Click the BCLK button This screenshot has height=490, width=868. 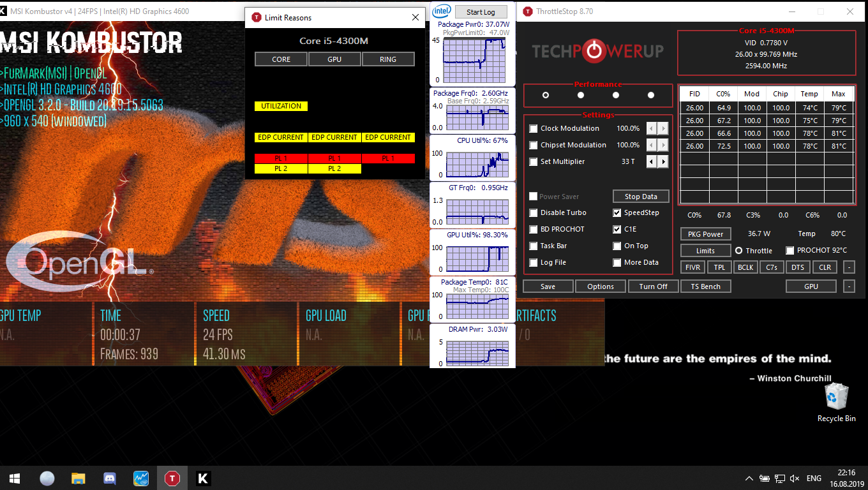coord(745,267)
